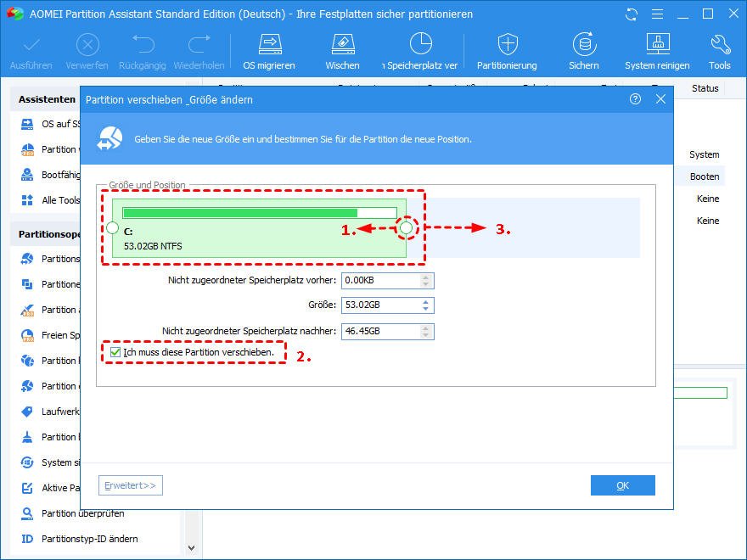Click the Ausführen apply icon

tap(31, 45)
